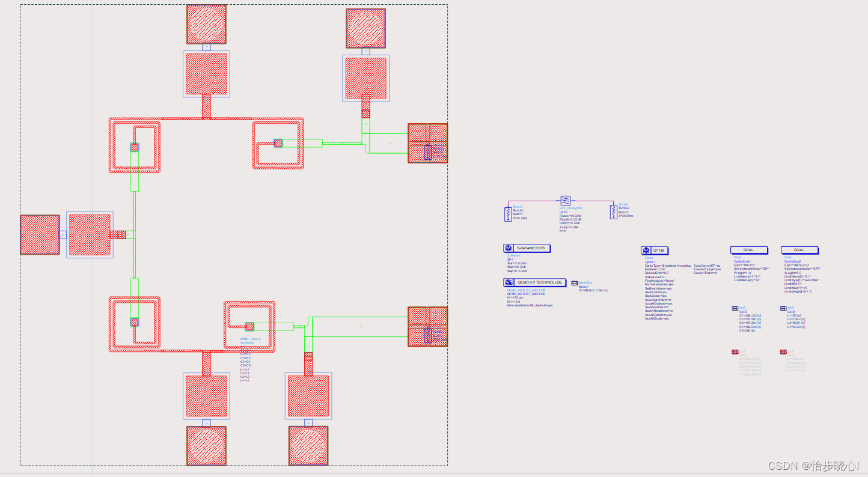This screenshot has width=868, height=477.
Task: Click the DEMO KIT TECHINCLUDE gear icon
Action: pos(509,282)
